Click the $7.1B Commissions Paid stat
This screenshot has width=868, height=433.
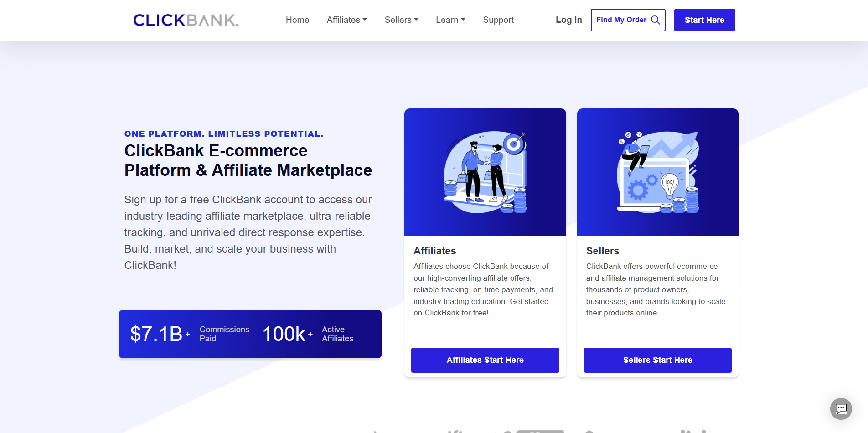tap(185, 334)
